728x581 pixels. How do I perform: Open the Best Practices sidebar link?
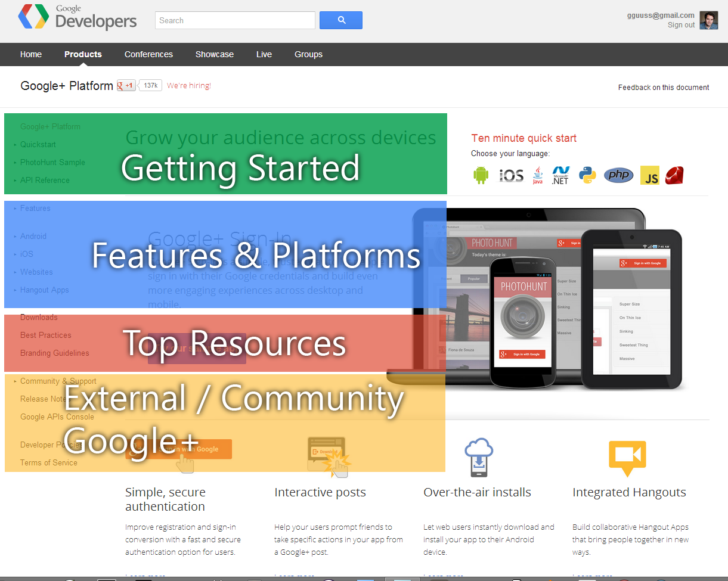pyautogui.click(x=45, y=335)
